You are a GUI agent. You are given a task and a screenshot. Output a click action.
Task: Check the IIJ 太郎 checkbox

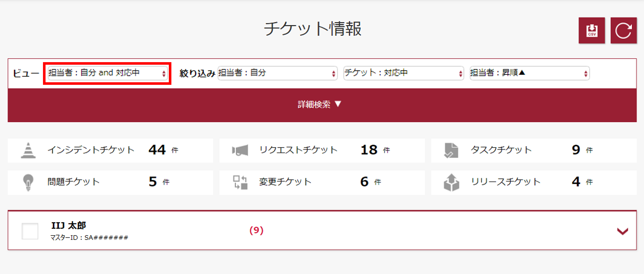(30, 231)
